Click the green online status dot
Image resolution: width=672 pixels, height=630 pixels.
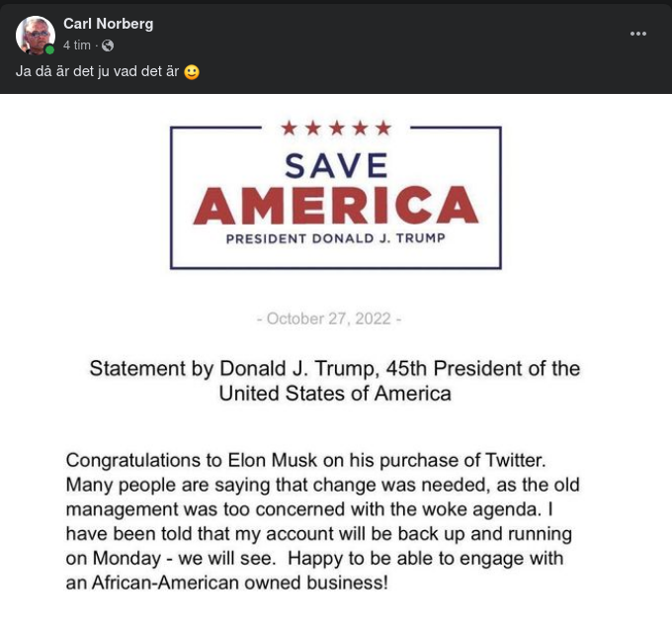pyautogui.click(x=49, y=49)
